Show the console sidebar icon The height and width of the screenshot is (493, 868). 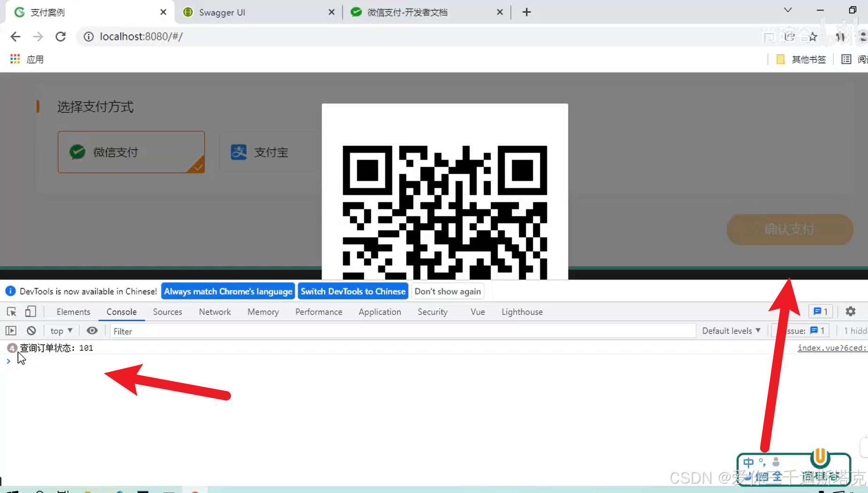[11, 331]
